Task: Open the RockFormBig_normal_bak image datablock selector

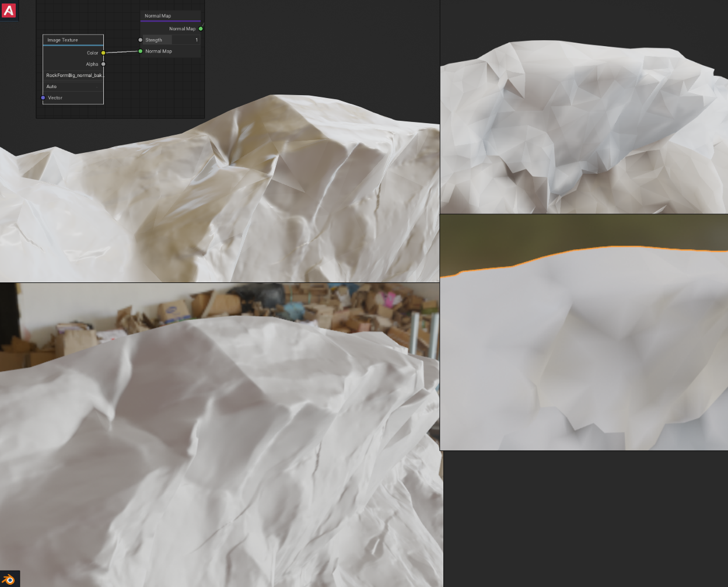Action: 72,75
